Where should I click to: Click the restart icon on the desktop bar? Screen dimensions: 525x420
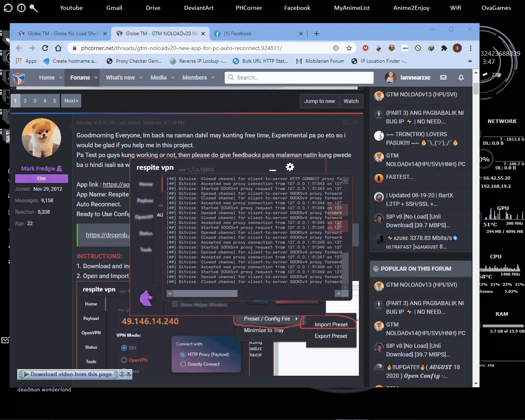point(8,8)
